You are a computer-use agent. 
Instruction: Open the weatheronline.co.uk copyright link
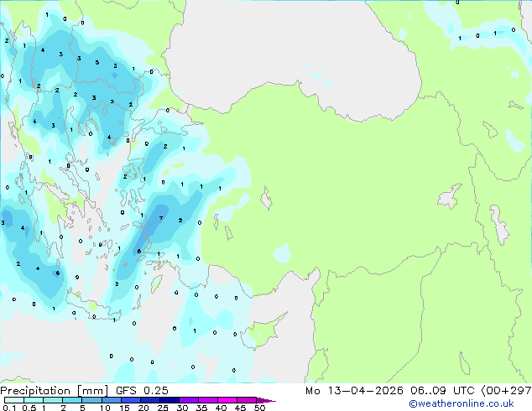[462, 403]
